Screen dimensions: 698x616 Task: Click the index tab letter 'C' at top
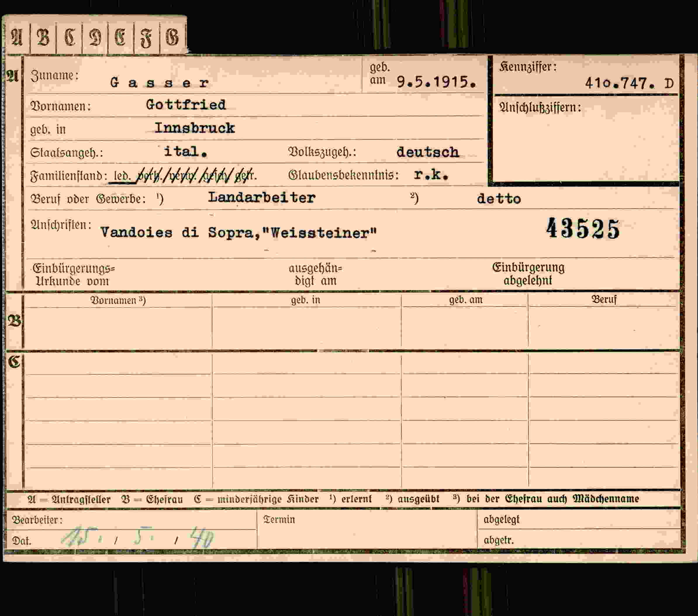[x=70, y=37]
